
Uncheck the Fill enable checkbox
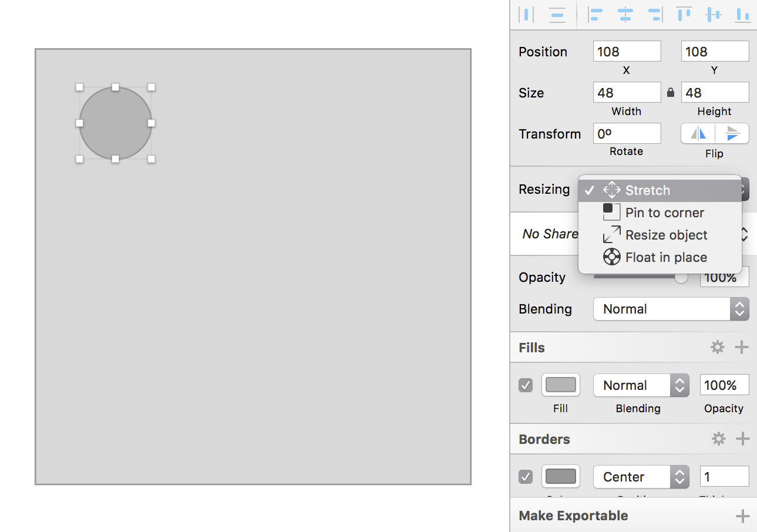point(526,385)
